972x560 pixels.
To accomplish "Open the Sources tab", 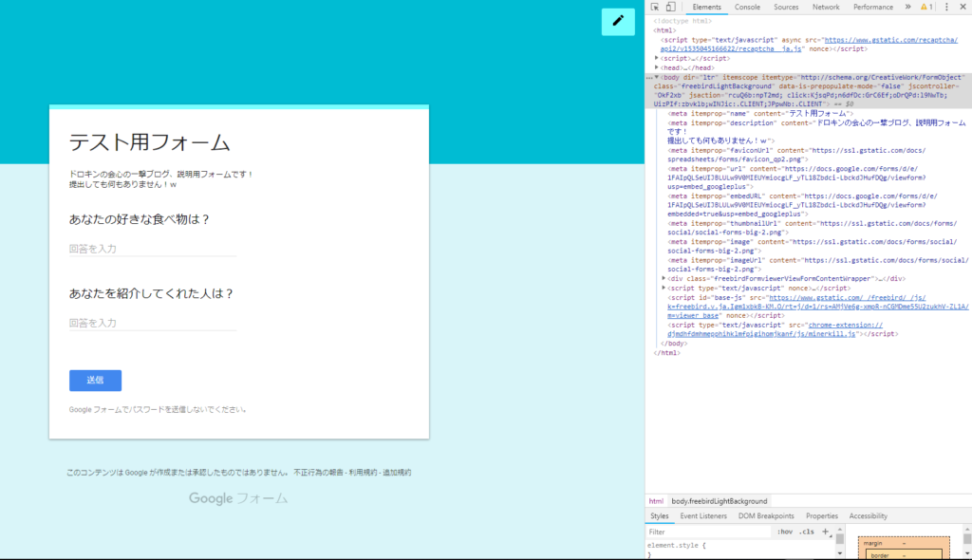I will coord(786,7).
